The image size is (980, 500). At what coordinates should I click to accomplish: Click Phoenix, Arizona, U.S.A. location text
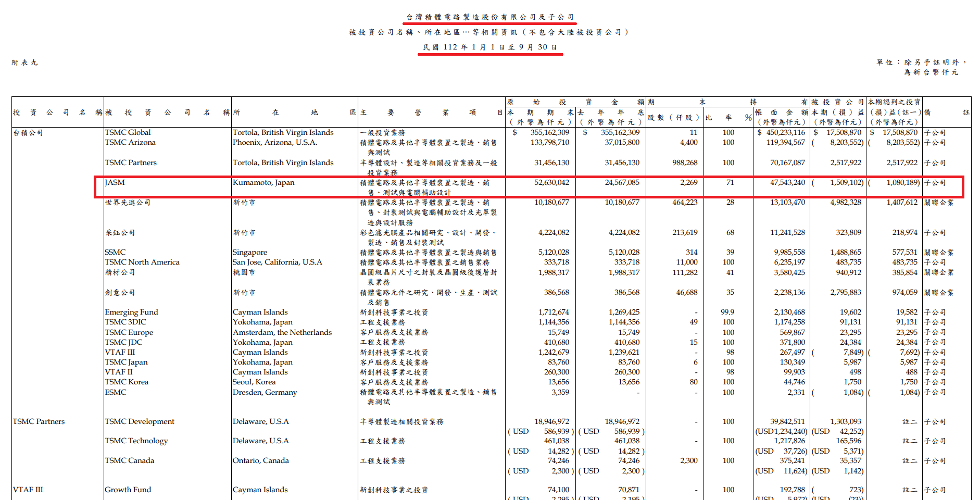pos(275,142)
